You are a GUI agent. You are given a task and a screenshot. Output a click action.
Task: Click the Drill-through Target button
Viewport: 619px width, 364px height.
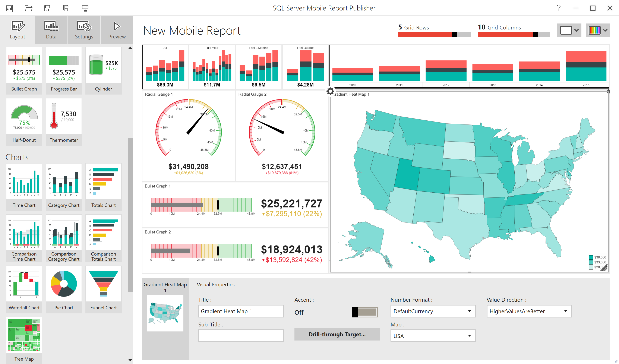(x=337, y=334)
